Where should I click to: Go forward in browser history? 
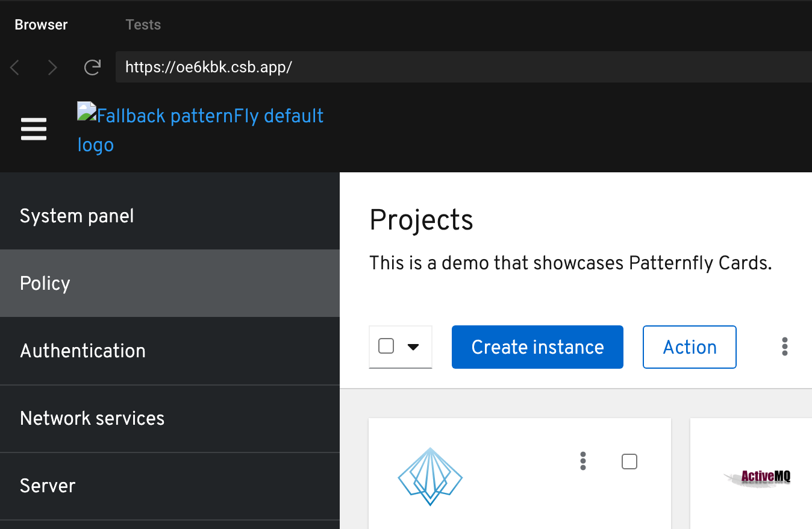52,67
